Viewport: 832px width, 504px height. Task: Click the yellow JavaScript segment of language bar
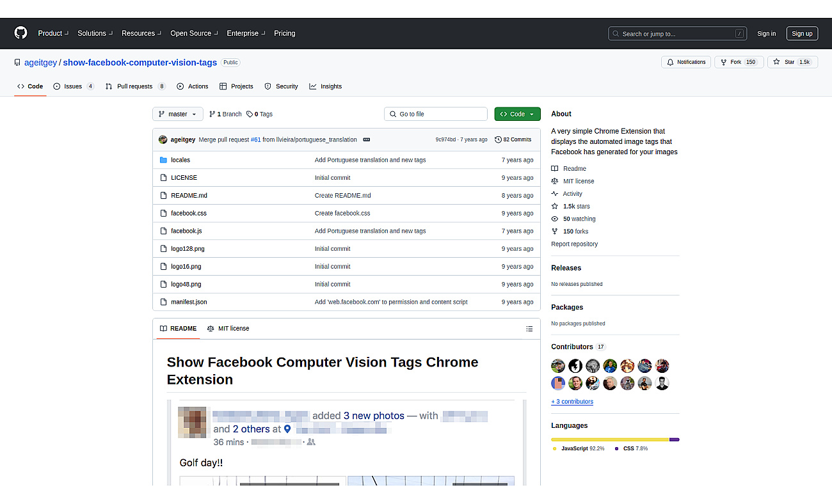click(x=610, y=439)
